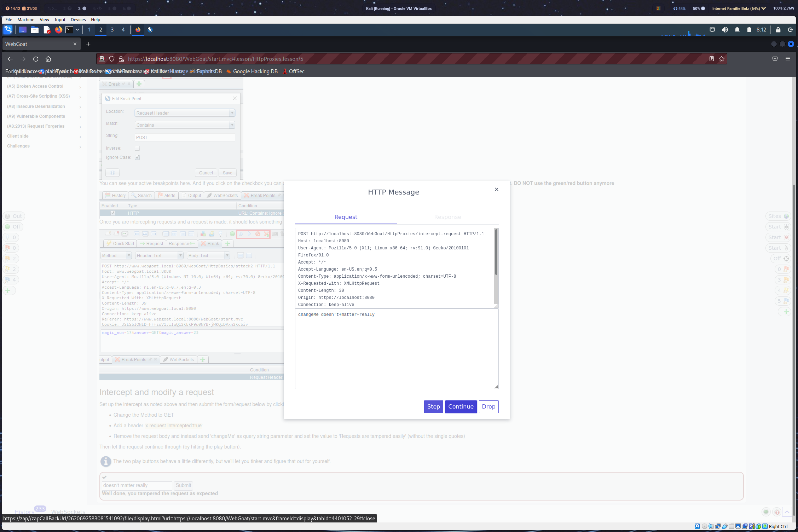
Task: Click the volume icon in the Kali panel
Action: click(x=725, y=30)
